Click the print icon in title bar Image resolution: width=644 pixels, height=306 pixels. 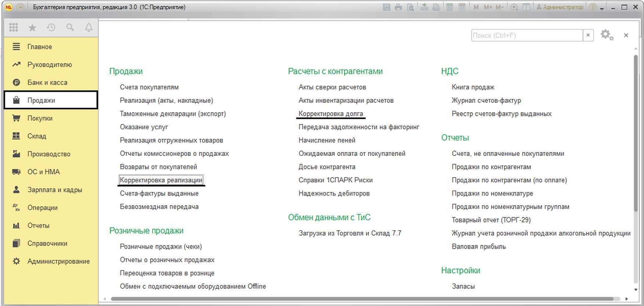tap(398, 7)
